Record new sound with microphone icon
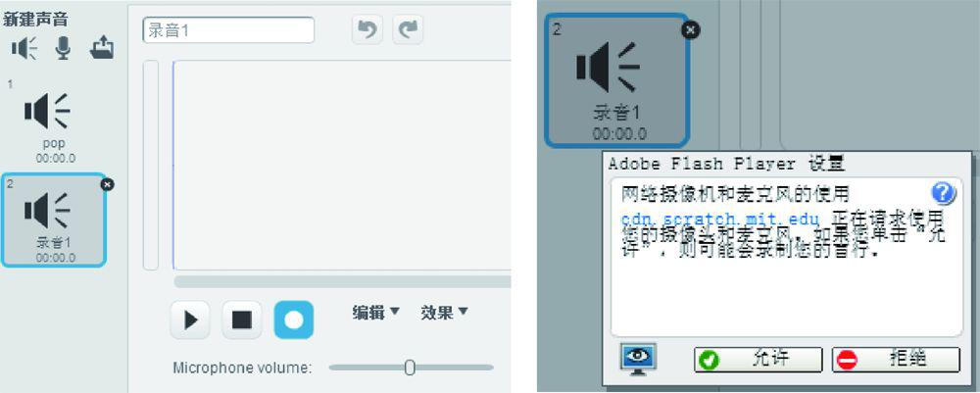980x393 pixels. (63, 48)
